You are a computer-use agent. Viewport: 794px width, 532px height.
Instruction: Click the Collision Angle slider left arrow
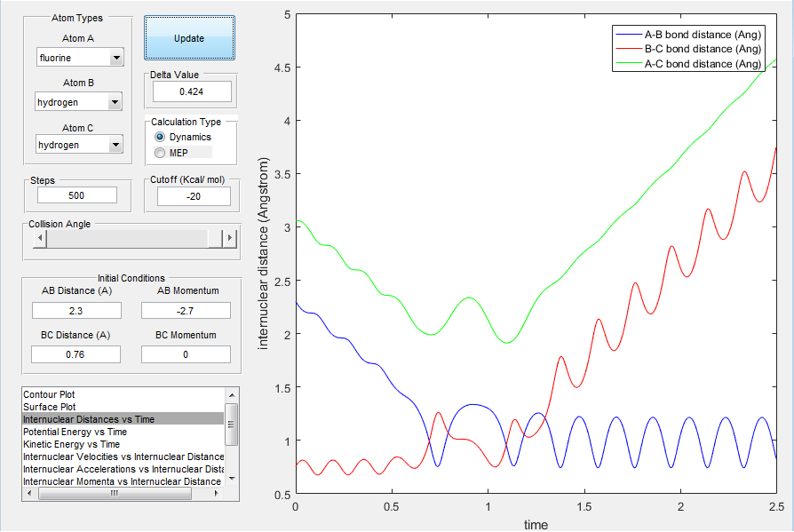coord(39,237)
